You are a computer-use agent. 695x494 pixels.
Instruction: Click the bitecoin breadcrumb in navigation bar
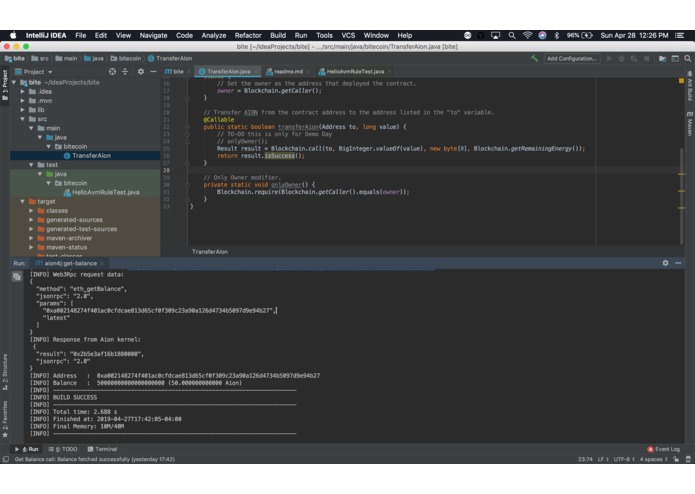(126, 58)
